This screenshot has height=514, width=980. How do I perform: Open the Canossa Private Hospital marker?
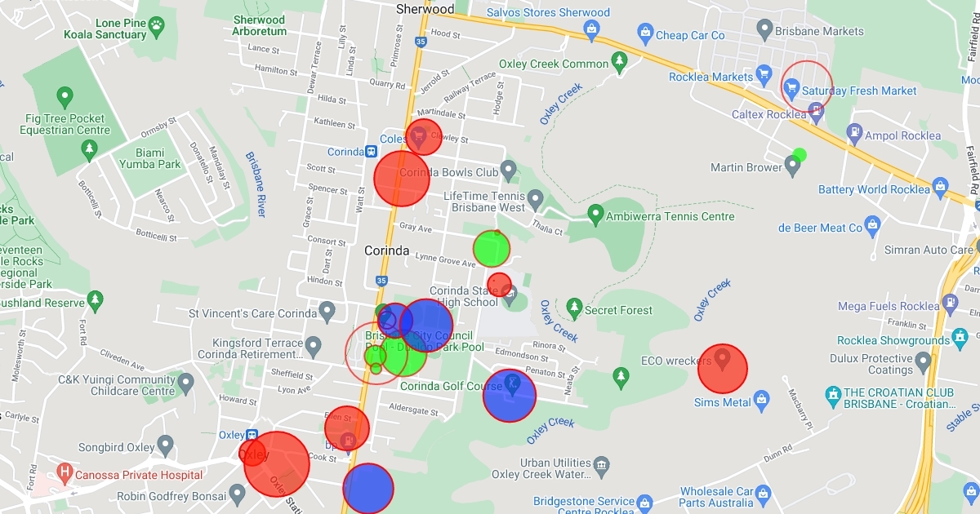(65, 473)
